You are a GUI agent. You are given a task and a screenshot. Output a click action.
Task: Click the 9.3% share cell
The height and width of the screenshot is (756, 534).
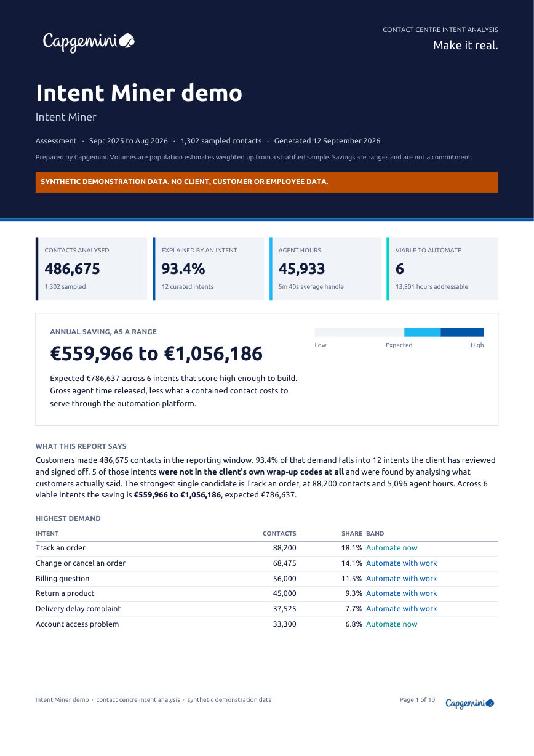[354, 593]
